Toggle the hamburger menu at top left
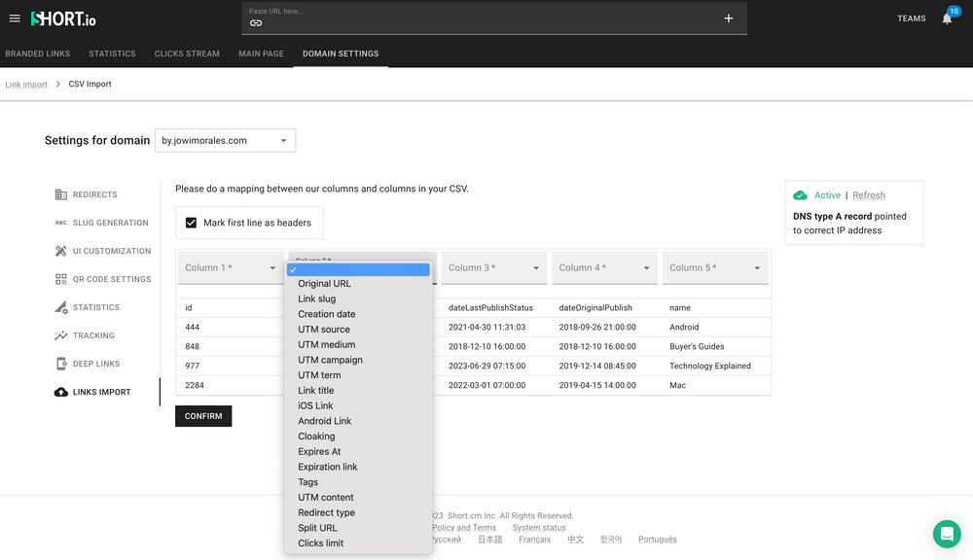Viewport: 973px width, 560px height. (x=15, y=17)
